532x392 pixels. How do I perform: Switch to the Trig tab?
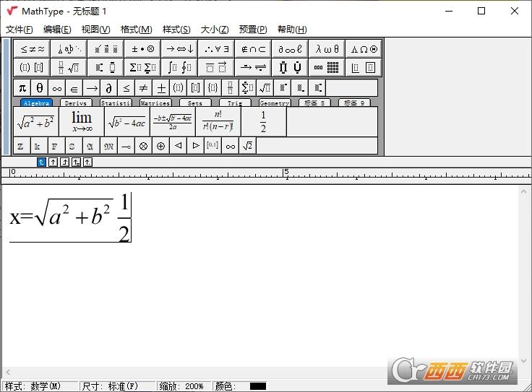(x=235, y=103)
